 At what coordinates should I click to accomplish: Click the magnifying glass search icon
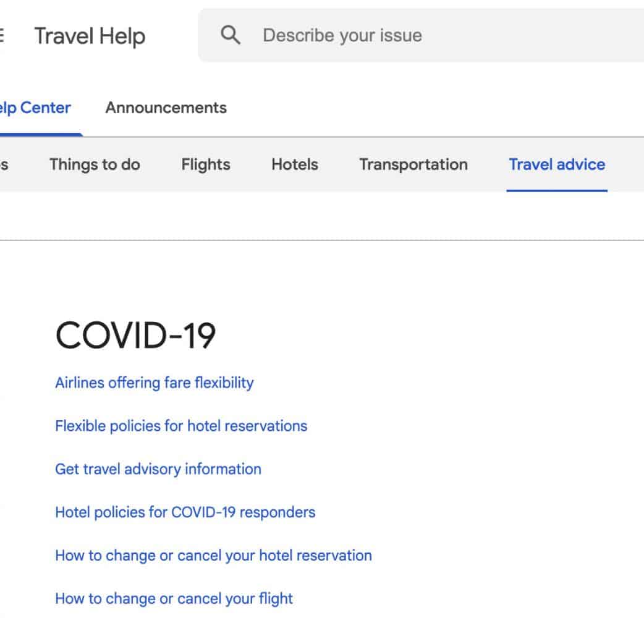(x=231, y=35)
